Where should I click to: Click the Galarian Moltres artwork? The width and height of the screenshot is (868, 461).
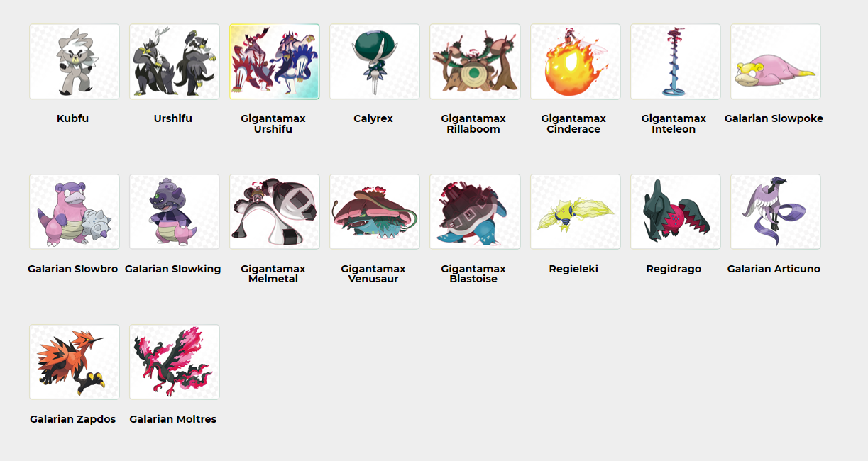pos(175,362)
